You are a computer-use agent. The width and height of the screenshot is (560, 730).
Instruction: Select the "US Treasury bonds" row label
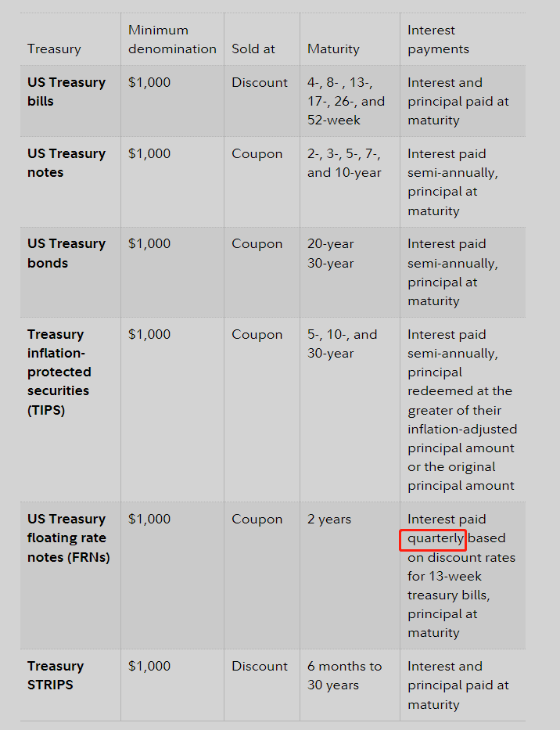tap(66, 254)
